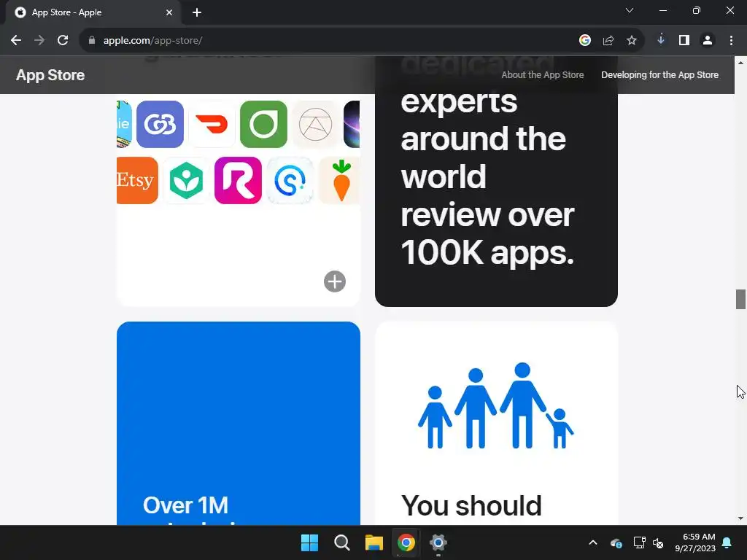Screen dimensions: 747x560
Task: Click the blue-purple GB app icon
Action: (x=160, y=124)
